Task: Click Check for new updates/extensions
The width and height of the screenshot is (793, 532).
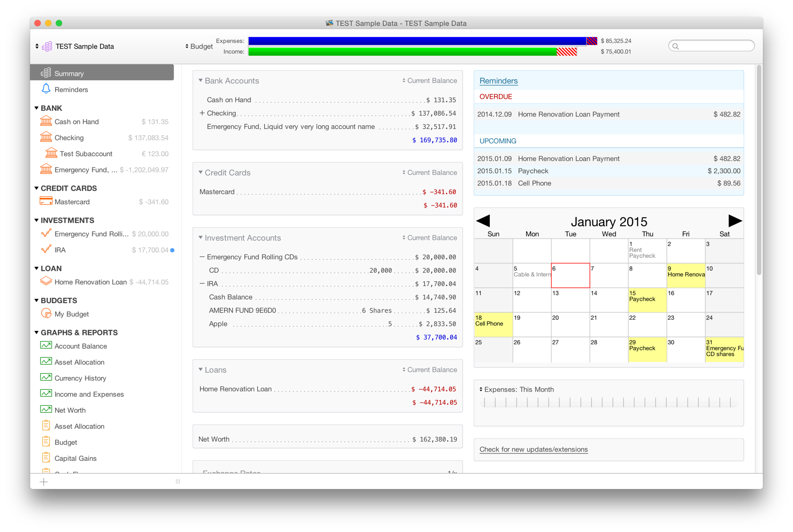Action: pos(534,449)
